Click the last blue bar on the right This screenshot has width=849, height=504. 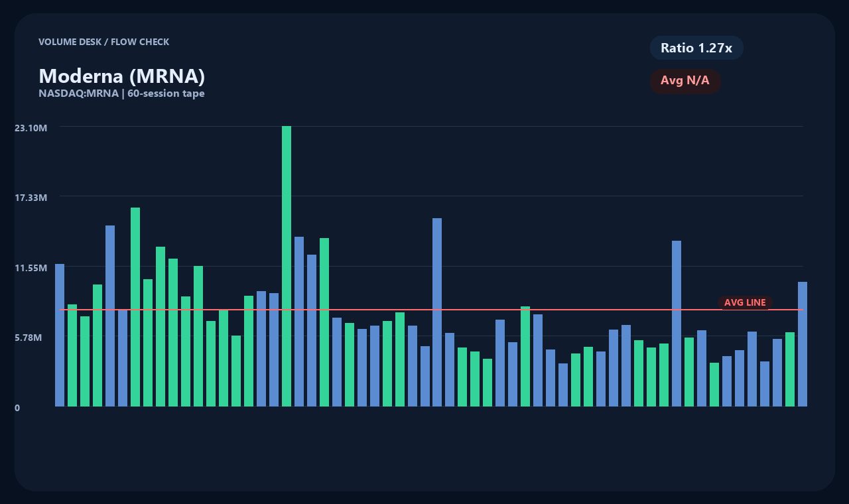pos(803,344)
